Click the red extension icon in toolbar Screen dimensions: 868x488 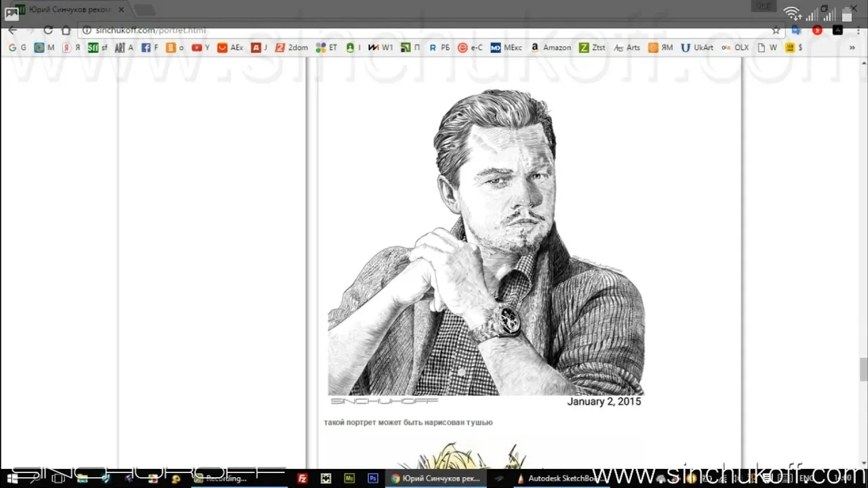pyautogui.click(x=817, y=30)
